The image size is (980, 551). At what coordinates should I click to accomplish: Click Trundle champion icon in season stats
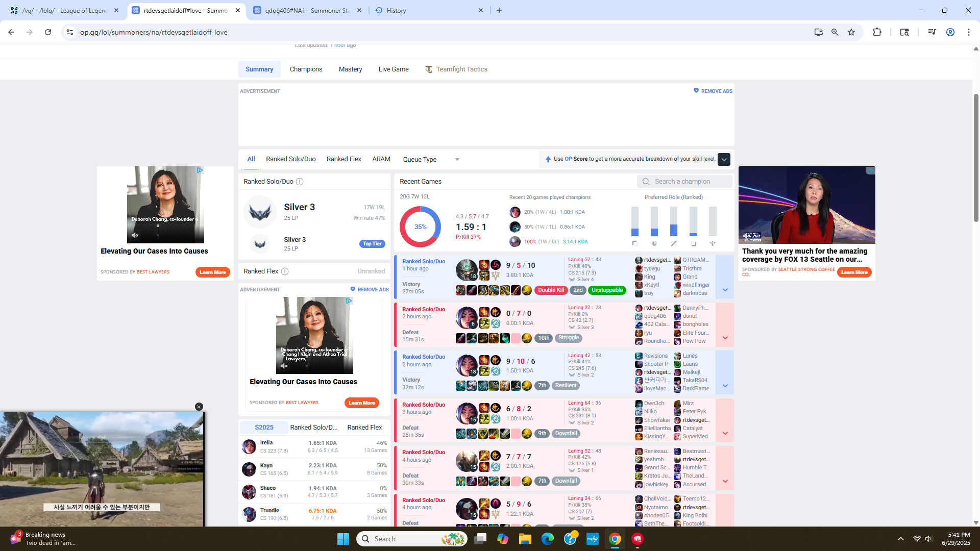tap(249, 514)
